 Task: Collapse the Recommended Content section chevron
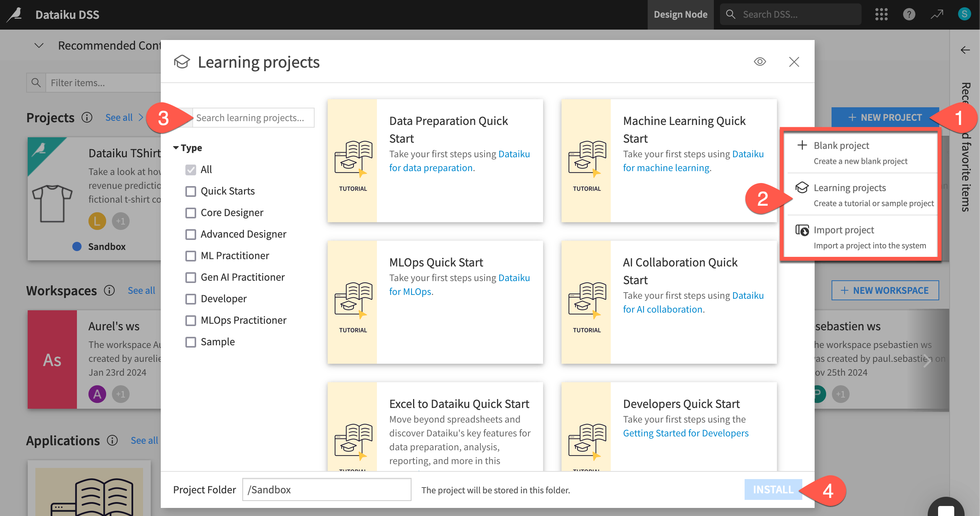39,45
